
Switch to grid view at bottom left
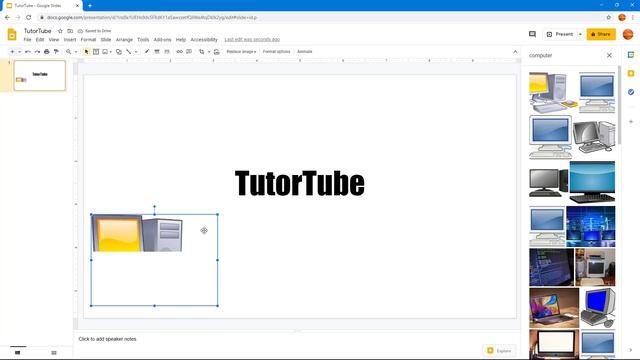[x=54, y=353]
